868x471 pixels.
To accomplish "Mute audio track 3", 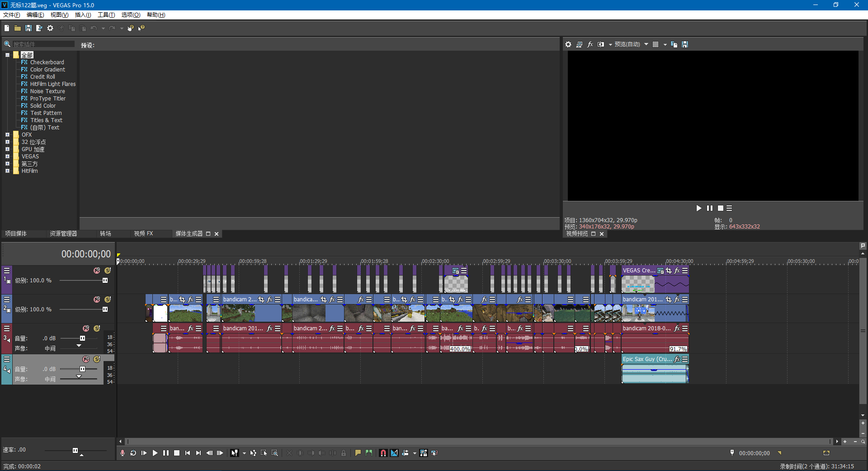I will [86, 328].
